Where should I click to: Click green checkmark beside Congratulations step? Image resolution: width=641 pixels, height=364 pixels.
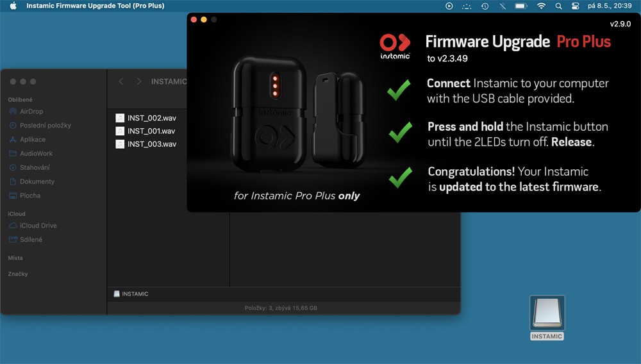pos(400,177)
